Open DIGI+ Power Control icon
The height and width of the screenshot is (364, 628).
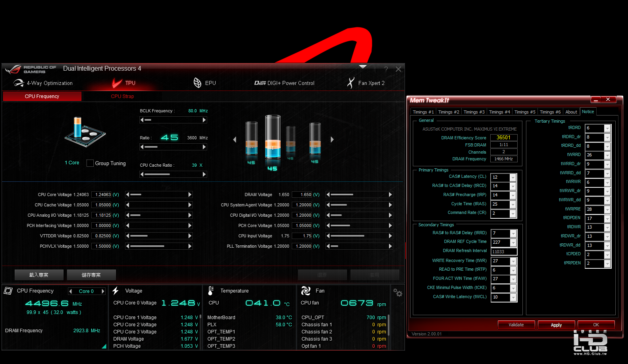260,83
